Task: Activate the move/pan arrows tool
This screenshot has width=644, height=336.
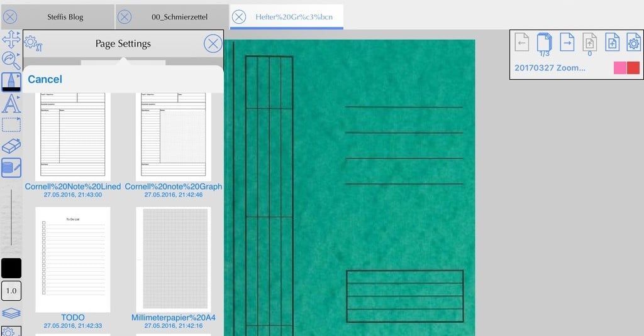Action: [11, 39]
